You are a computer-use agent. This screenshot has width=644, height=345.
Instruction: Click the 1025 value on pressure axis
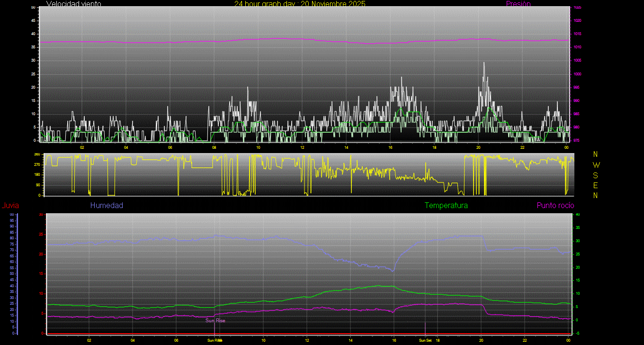point(577,8)
